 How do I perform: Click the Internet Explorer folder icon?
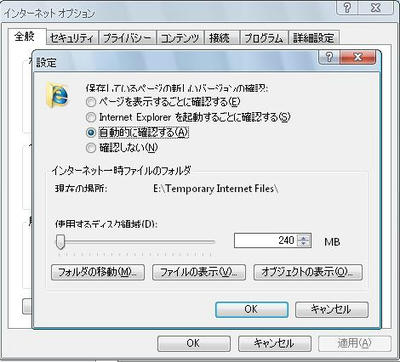coord(57,95)
